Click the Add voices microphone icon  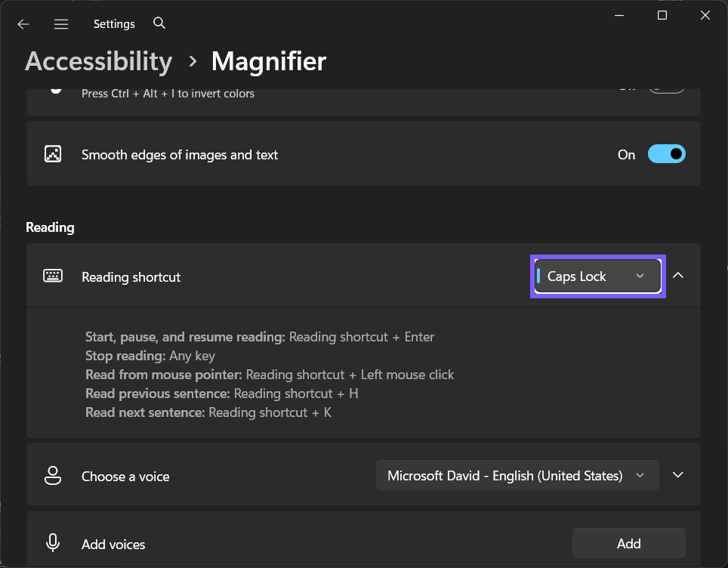click(x=53, y=542)
